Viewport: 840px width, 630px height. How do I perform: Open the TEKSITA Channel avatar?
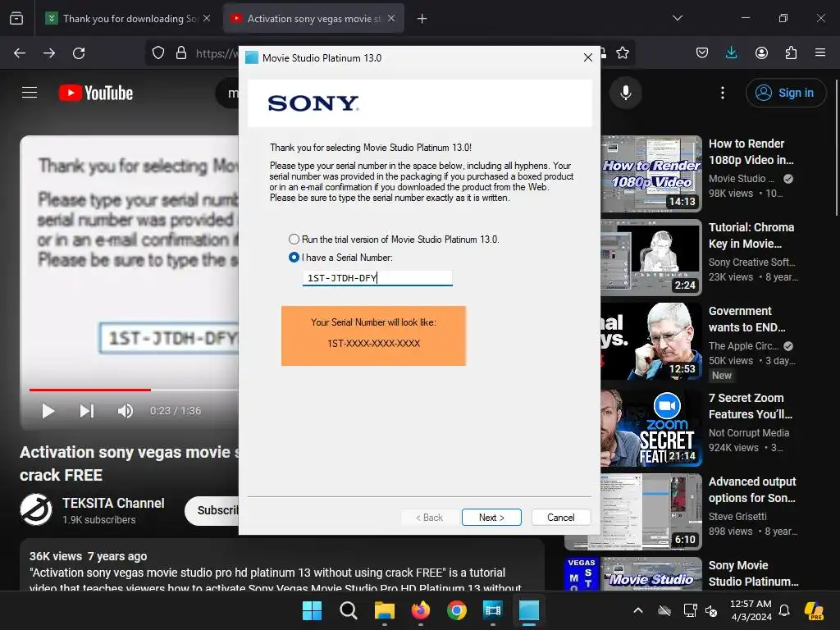coord(36,509)
